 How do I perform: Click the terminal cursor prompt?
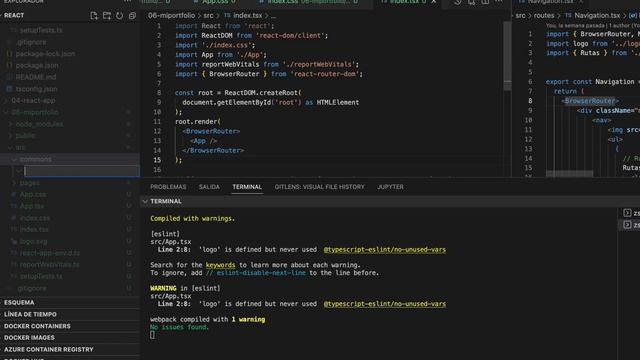click(152, 335)
